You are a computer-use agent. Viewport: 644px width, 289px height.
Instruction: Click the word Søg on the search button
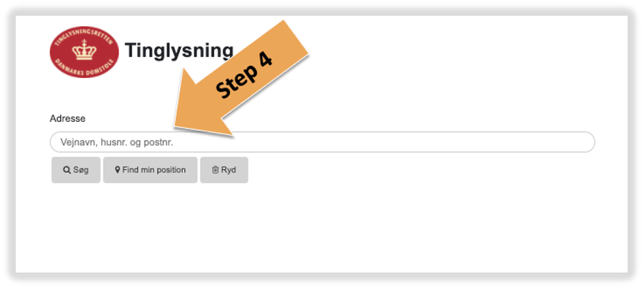(x=81, y=170)
